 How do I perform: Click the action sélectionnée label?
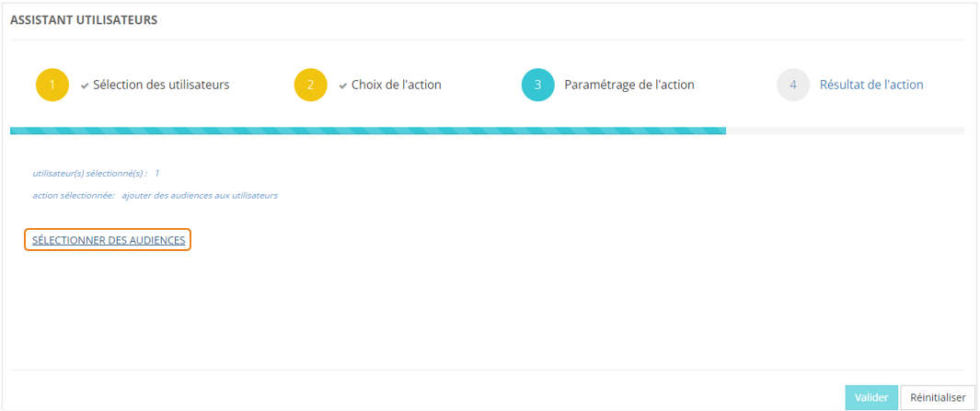[x=74, y=195]
